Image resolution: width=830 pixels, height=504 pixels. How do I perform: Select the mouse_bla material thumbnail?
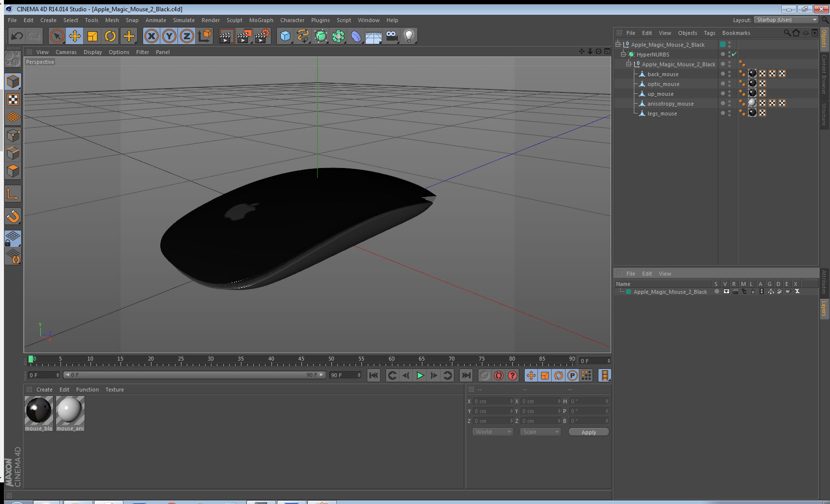[x=39, y=410]
